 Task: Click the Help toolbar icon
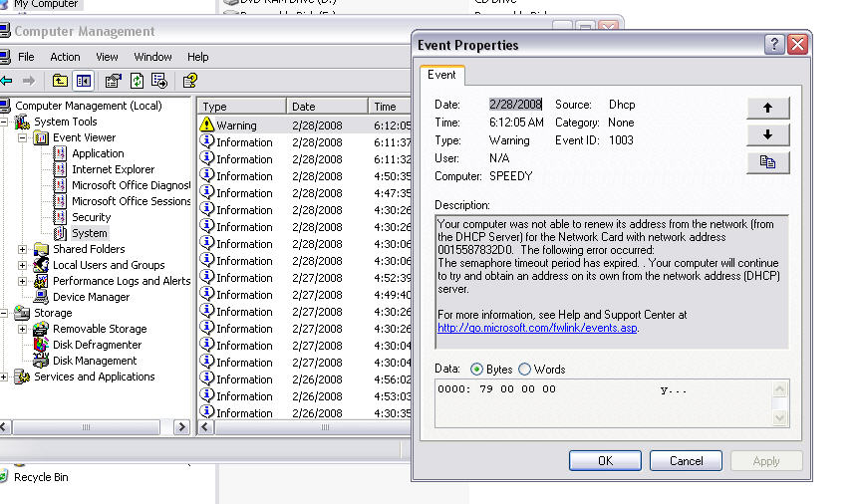coord(190,82)
